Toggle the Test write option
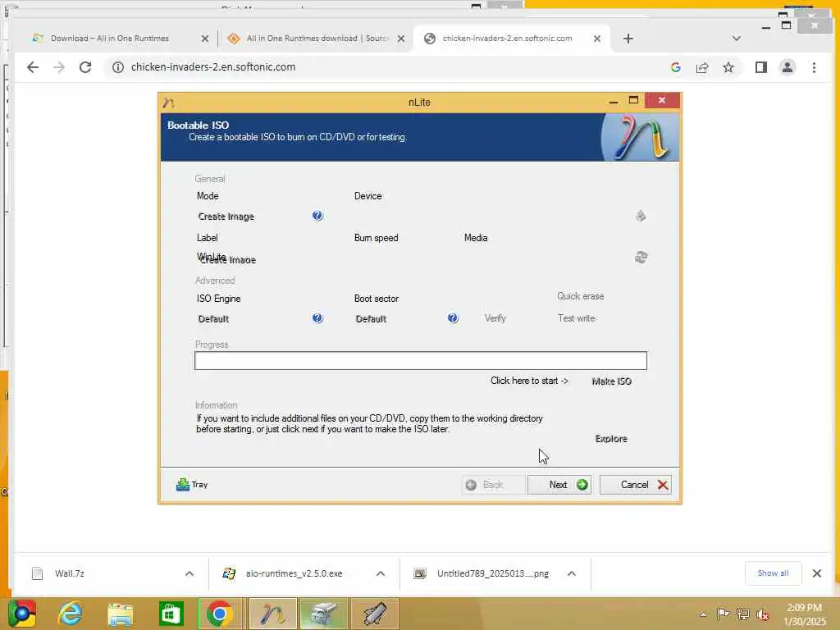840x630 pixels. 577,318
